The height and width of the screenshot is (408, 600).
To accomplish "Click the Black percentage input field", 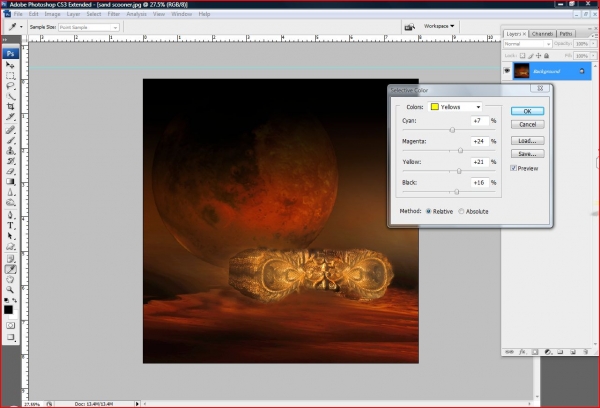I will point(479,183).
